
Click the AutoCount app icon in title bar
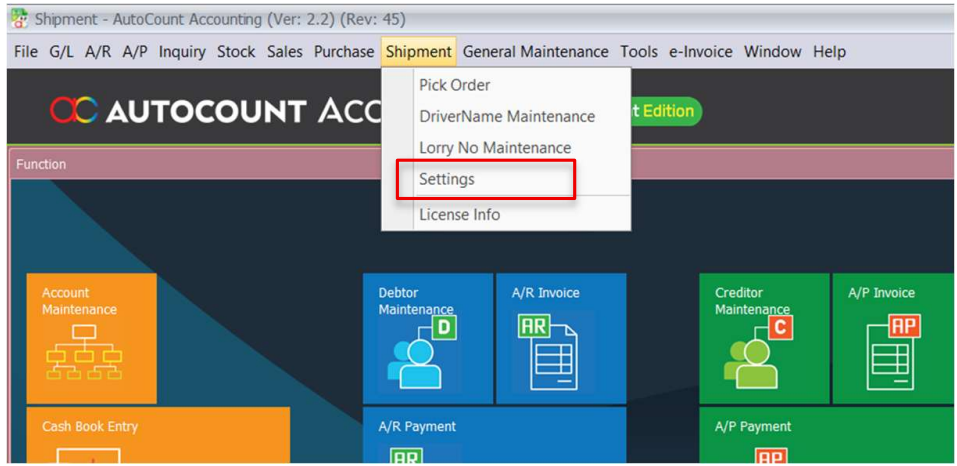(x=20, y=19)
